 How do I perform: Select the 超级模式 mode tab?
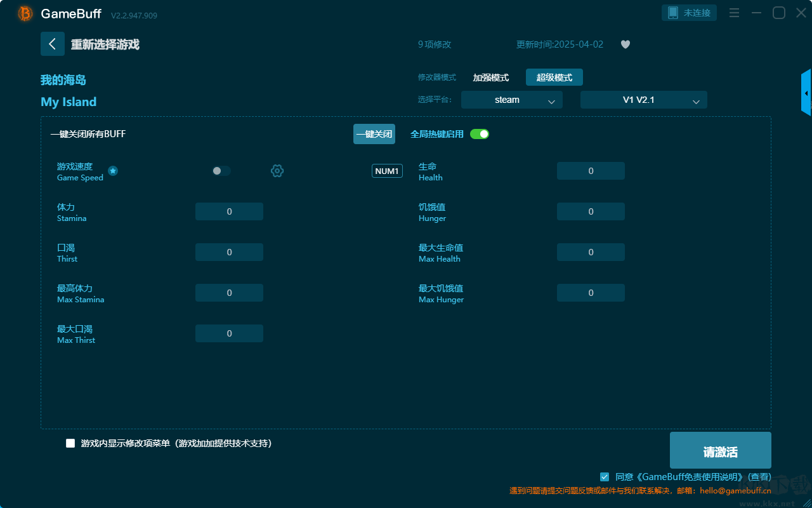(x=554, y=77)
